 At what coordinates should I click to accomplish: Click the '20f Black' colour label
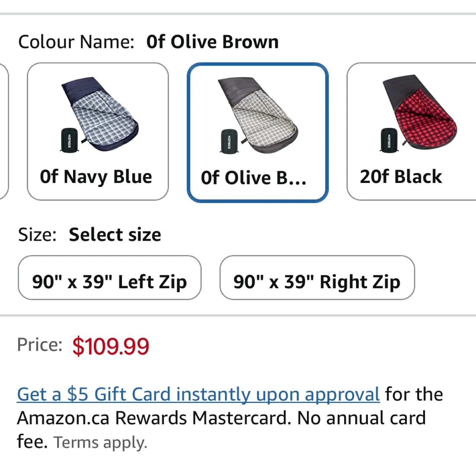pos(401,177)
